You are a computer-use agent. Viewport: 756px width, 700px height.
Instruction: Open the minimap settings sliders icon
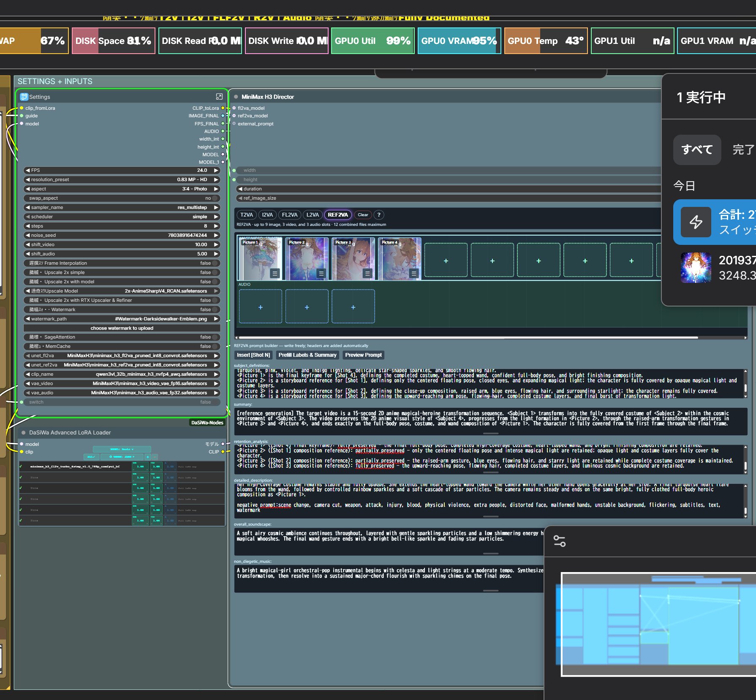click(x=560, y=541)
